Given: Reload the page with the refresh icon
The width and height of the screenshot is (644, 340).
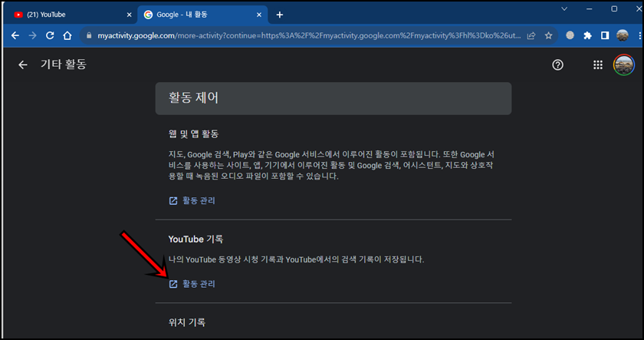Looking at the screenshot, I should coord(50,36).
